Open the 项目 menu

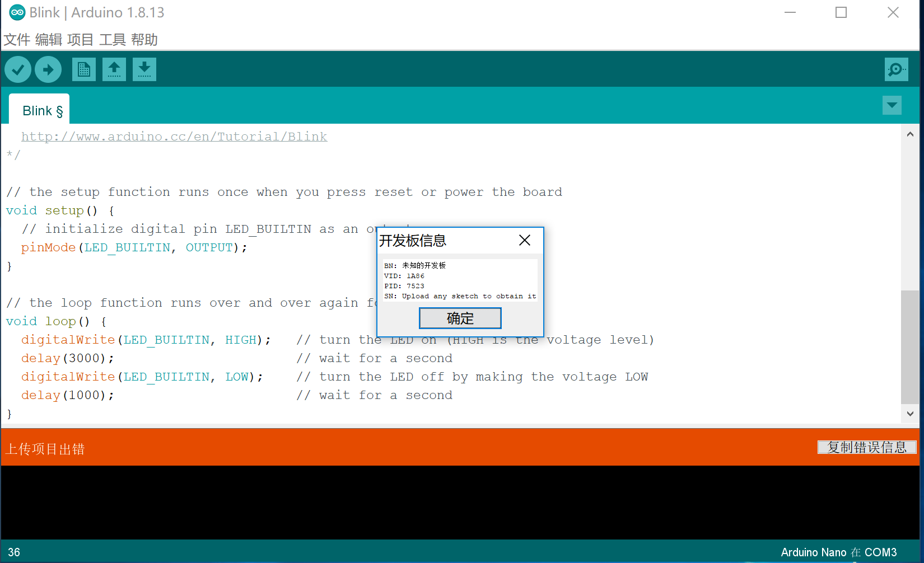tap(81, 40)
